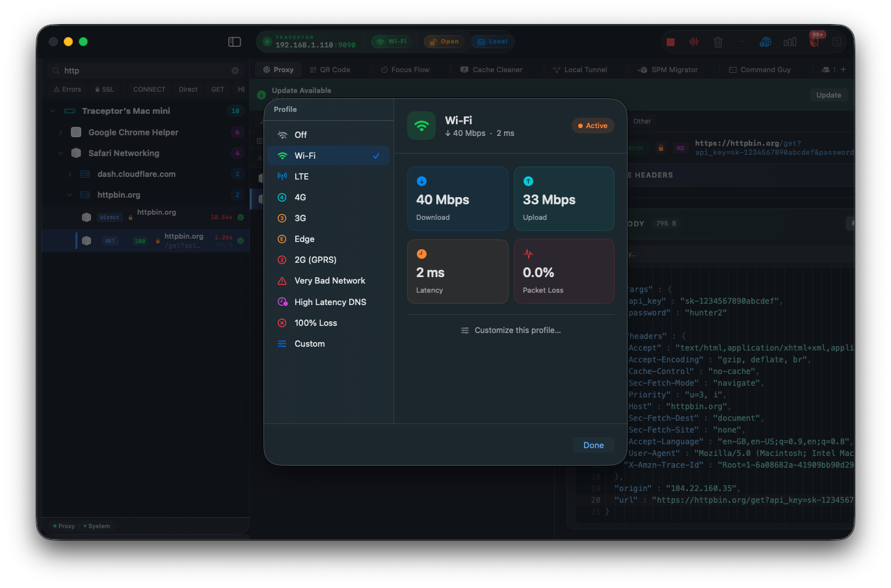Click the red waveform icon in toolbar

click(x=694, y=42)
